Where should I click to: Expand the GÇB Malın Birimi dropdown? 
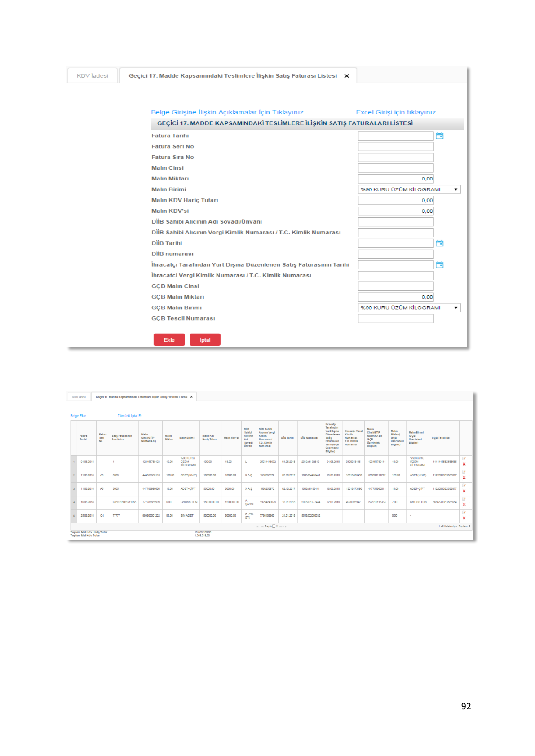click(x=409, y=308)
